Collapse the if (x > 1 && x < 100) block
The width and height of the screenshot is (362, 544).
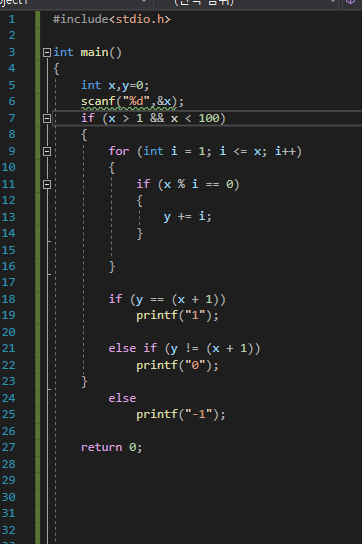click(x=47, y=119)
